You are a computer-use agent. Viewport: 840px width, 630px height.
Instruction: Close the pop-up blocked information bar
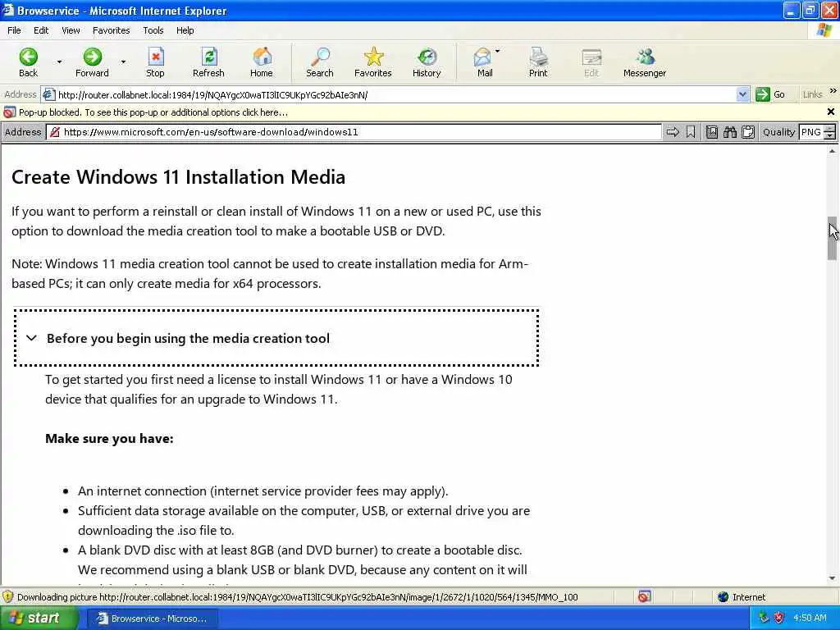point(831,112)
